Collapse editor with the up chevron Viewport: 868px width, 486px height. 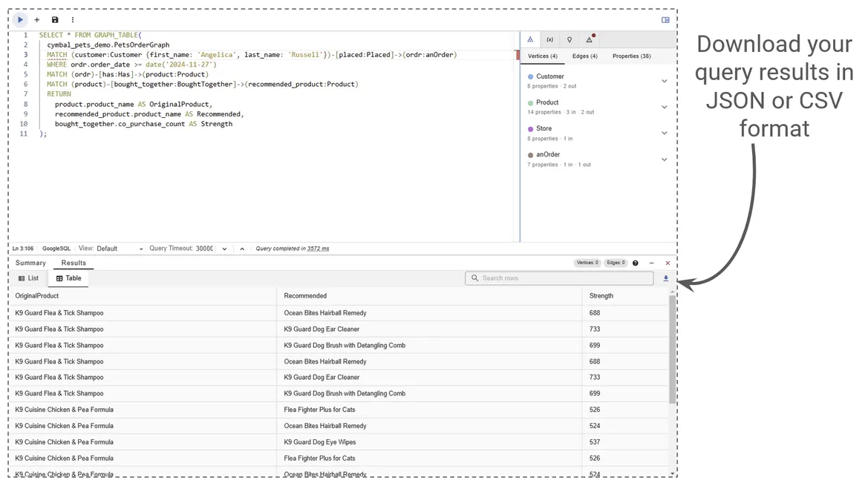(242, 249)
